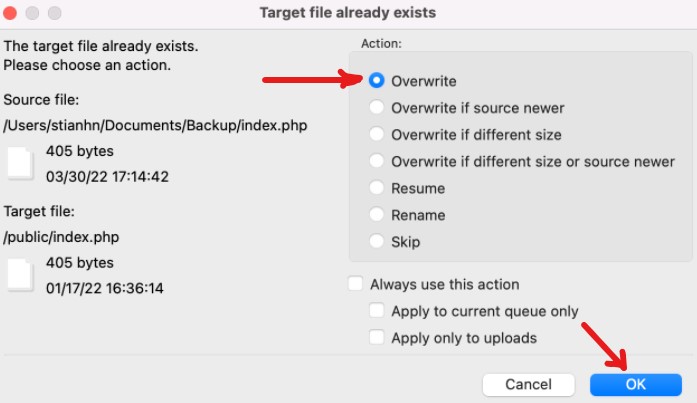This screenshot has height=403, width=697.
Task: Close the dialog with the red button
Action: (14, 14)
